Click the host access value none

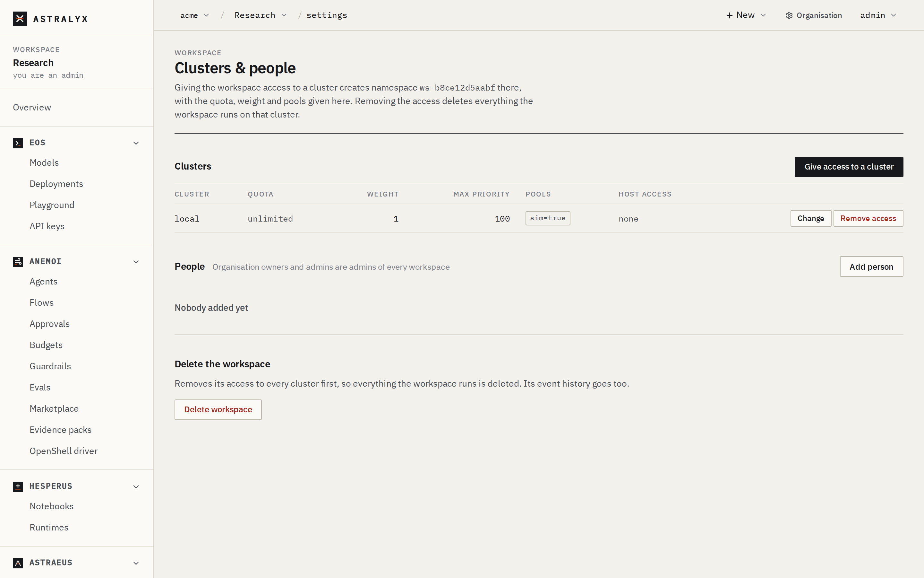click(629, 219)
